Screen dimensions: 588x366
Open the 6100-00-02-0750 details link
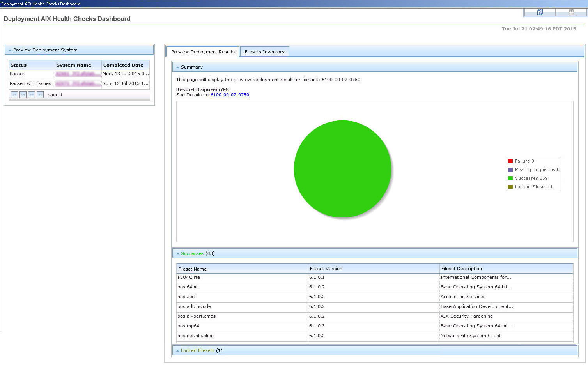click(x=230, y=95)
